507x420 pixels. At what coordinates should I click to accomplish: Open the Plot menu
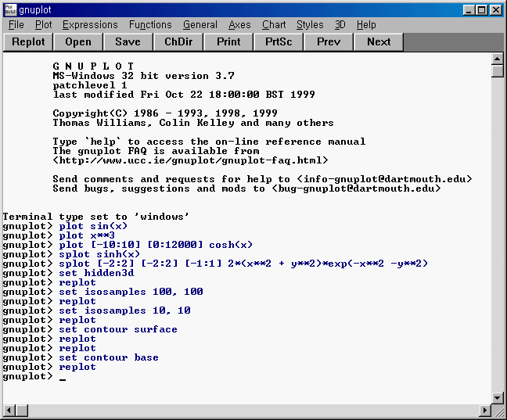(43, 25)
